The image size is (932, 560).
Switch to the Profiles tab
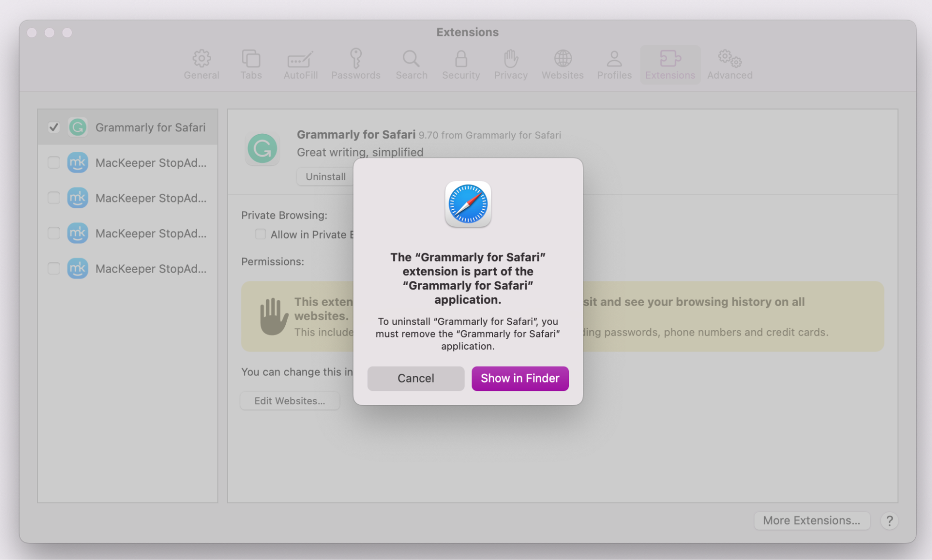click(614, 65)
